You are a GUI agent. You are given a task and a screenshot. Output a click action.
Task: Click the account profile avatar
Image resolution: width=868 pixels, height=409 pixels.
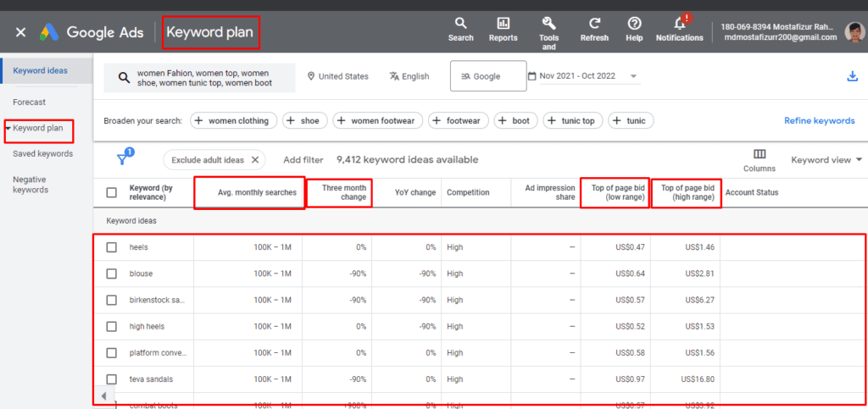pos(855,32)
